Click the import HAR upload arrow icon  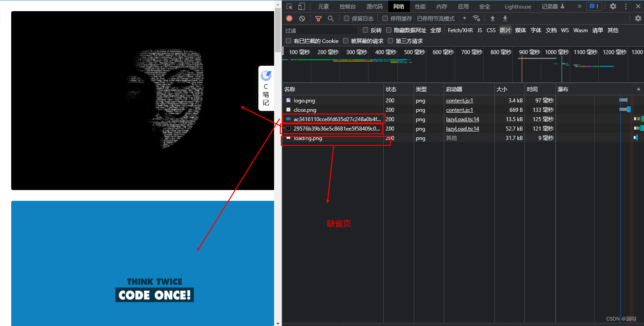click(x=492, y=18)
